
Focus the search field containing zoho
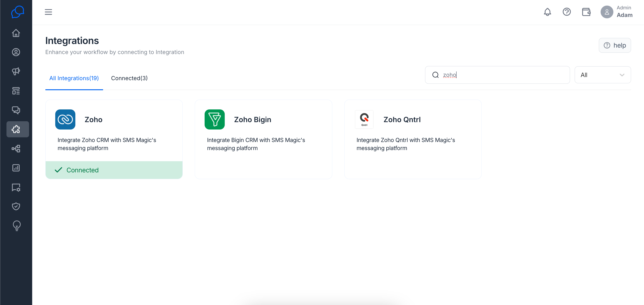click(497, 75)
